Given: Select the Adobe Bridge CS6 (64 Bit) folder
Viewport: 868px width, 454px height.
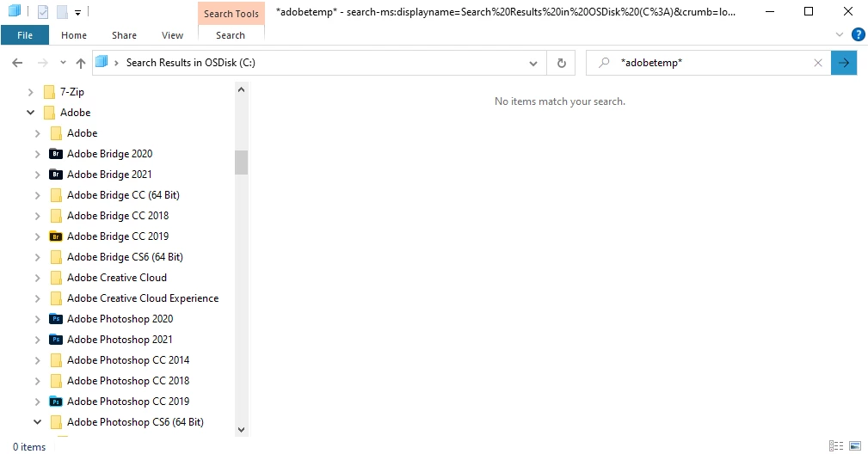Looking at the screenshot, I should point(125,257).
